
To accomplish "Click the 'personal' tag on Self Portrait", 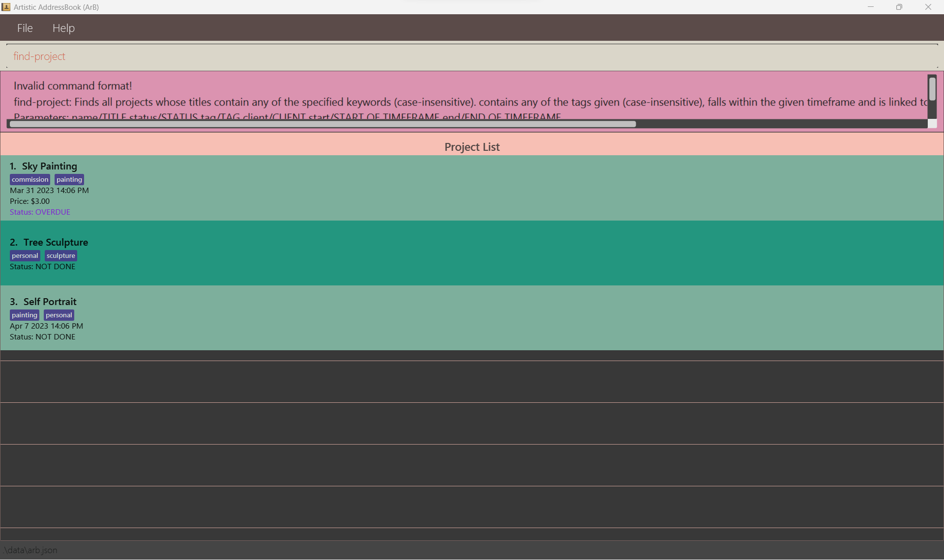I will [58, 315].
